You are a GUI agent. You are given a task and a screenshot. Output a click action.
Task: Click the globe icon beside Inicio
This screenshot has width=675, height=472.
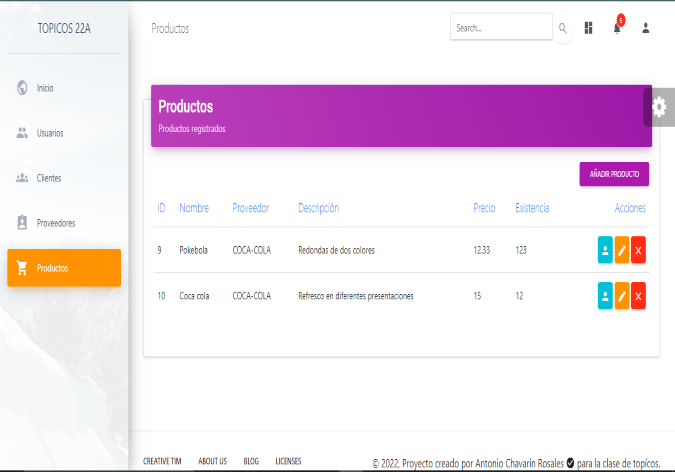tap(22, 87)
